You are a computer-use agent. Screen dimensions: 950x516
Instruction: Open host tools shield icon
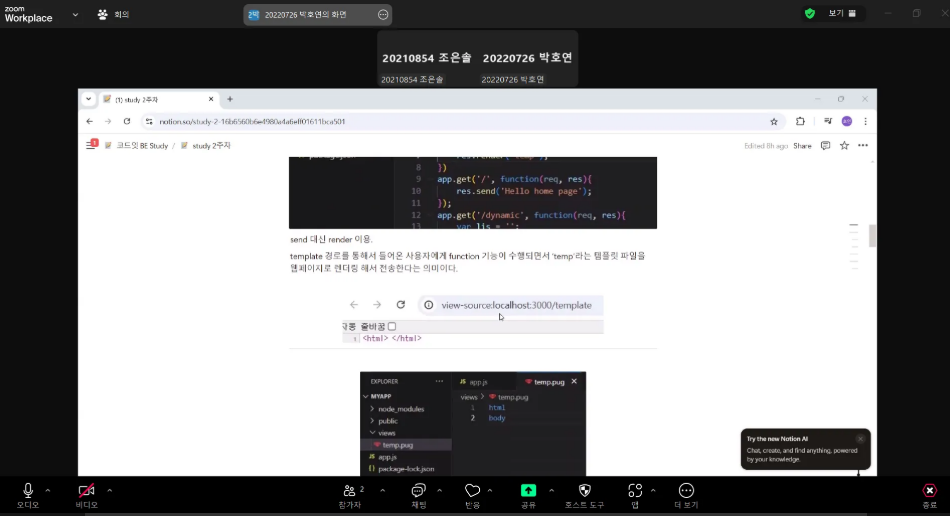click(585, 490)
